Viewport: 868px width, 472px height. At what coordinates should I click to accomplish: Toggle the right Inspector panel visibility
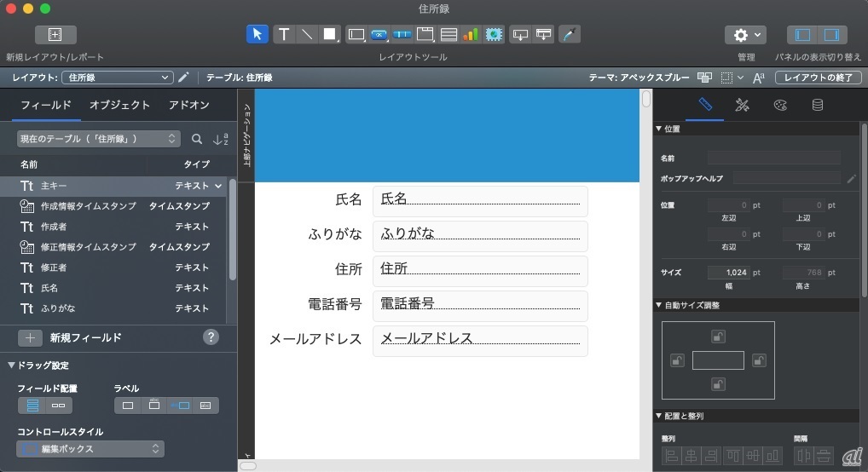tap(831, 35)
